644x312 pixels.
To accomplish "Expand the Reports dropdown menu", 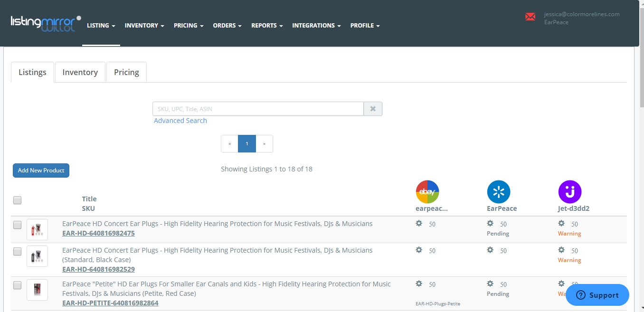I will coord(267,26).
